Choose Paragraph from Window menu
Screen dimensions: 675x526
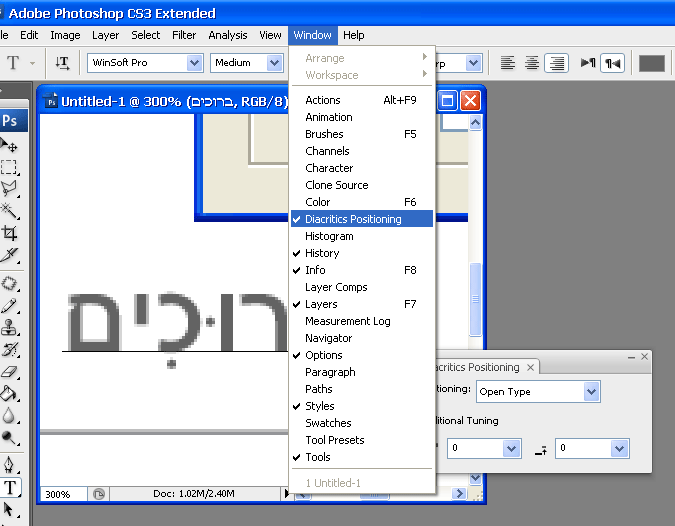(362, 372)
